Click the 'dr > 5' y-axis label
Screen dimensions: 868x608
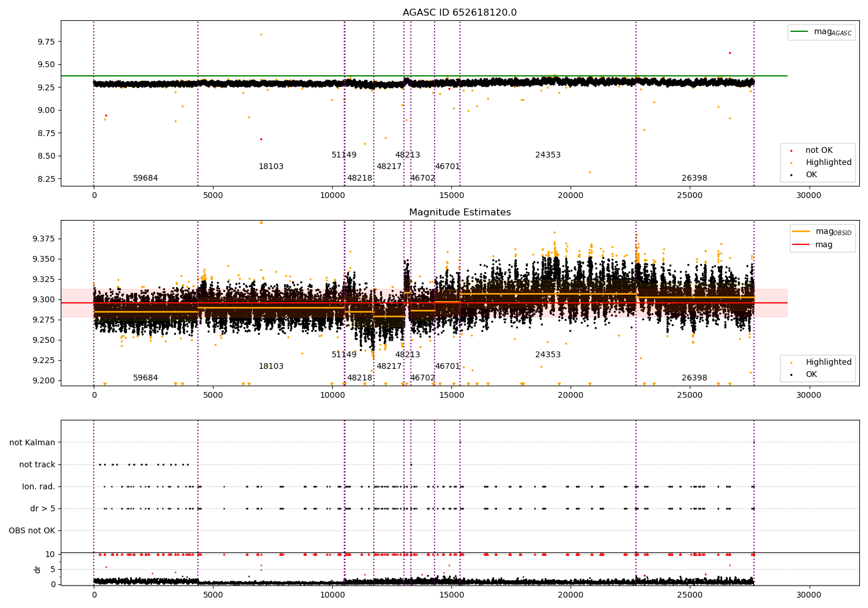pyautogui.click(x=43, y=509)
